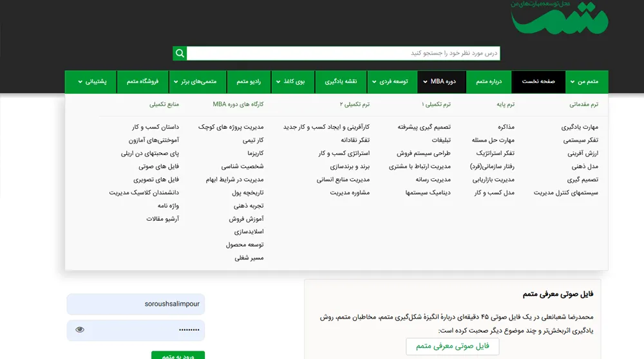Image resolution: width=644 pixels, height=359 pixels.
Task: Open the مهارت حل مسئله link
Action: (493, 140)
